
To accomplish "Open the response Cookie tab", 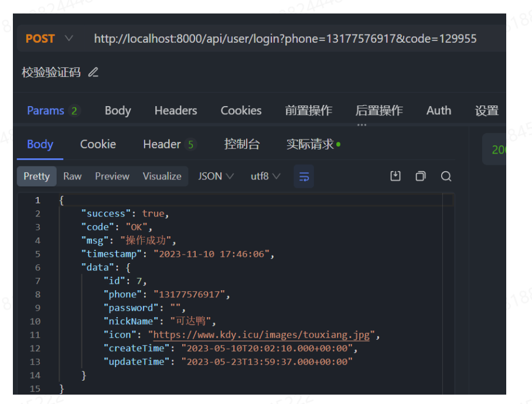I will (x=98, y=144).
